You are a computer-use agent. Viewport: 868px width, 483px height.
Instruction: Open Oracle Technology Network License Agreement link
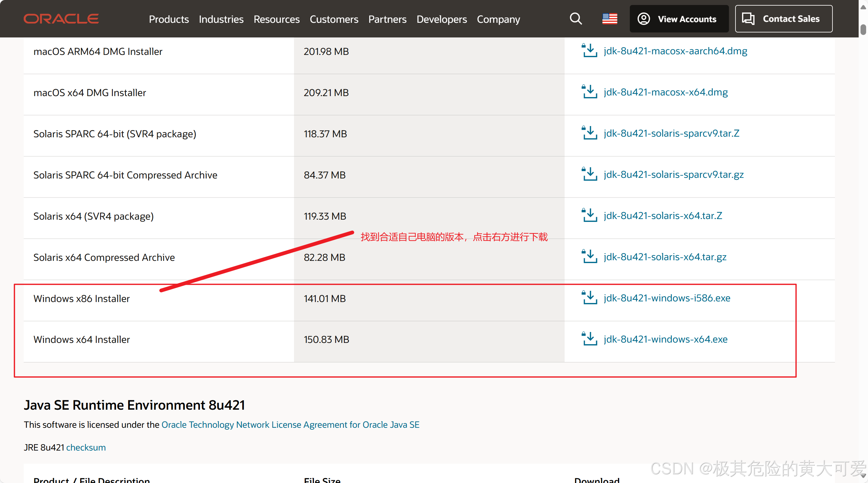[x=290, y=425]
